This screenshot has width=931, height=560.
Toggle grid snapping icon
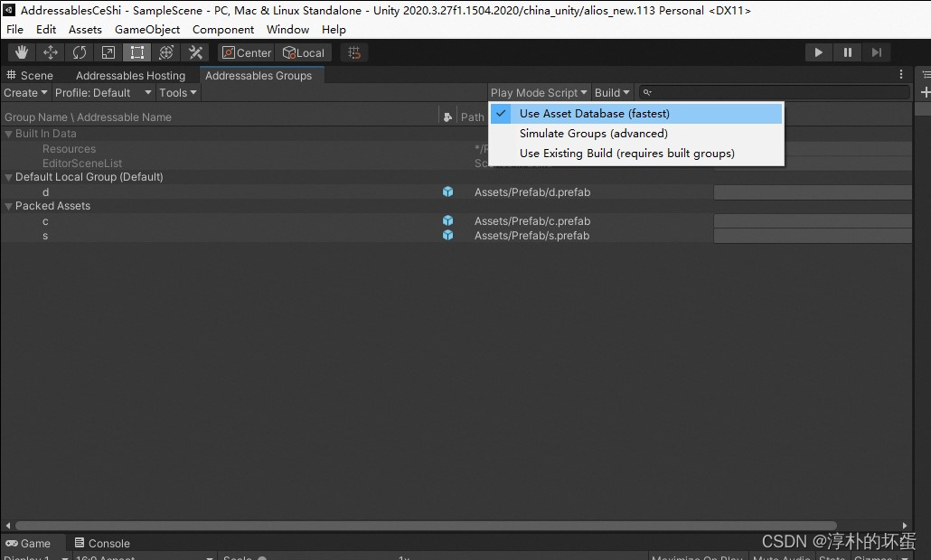354,52
